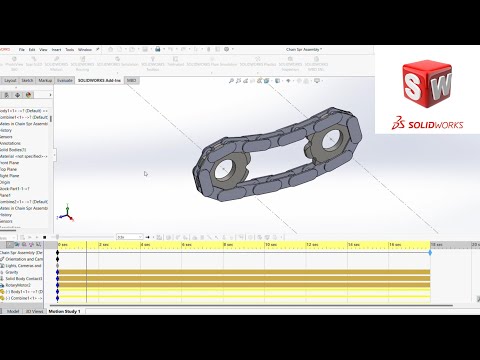Screen dimensions: 480x360
Task: Open the Options gear icon in top toolbar
Action: pyautogui.click(x=227, y=49)
